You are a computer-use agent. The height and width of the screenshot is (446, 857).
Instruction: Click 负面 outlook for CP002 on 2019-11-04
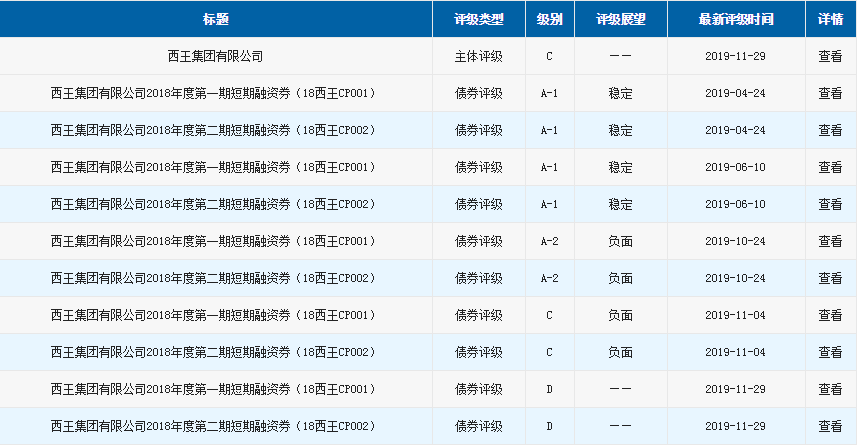620,352
